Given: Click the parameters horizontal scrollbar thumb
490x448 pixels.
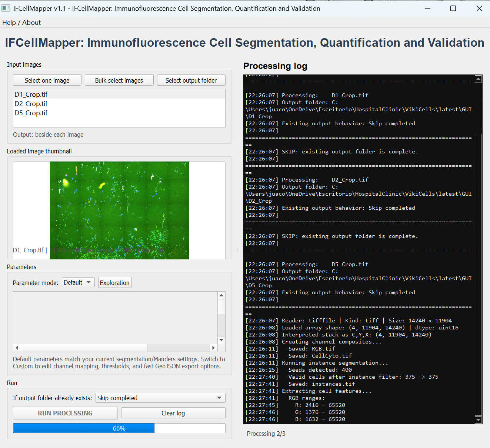Looking at the screenshot, I should (x=84, y=348).
